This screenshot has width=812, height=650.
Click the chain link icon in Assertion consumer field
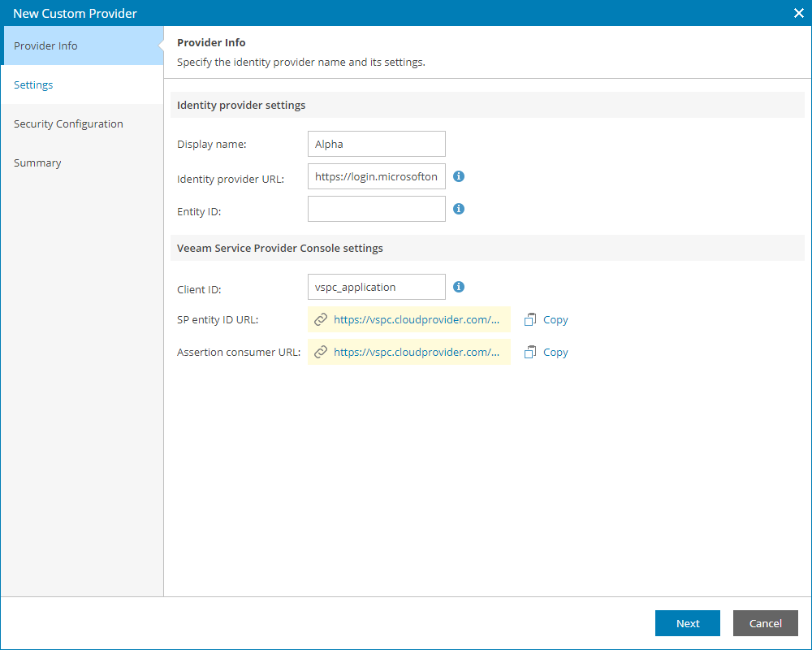pos(320,352)
